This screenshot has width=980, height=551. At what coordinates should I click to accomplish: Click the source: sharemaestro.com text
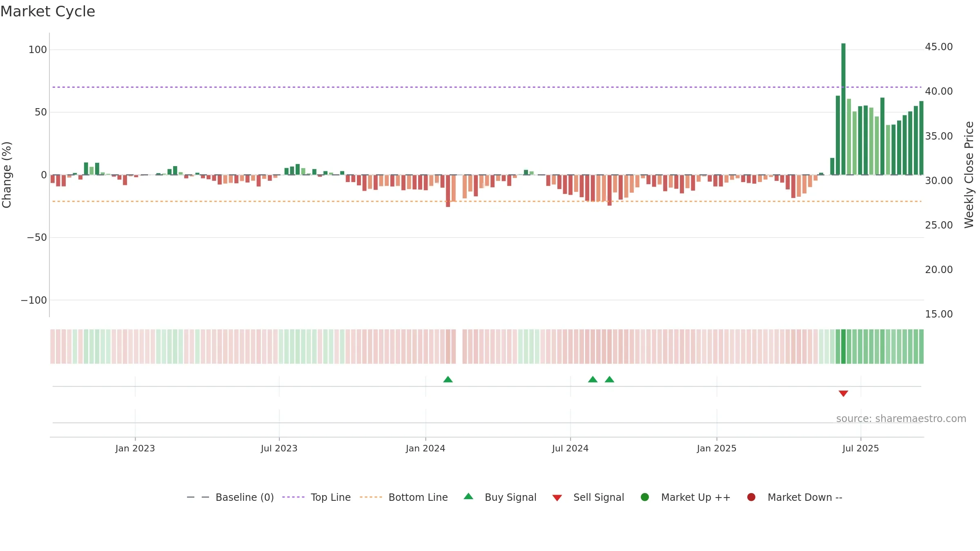tap(901, 419)
